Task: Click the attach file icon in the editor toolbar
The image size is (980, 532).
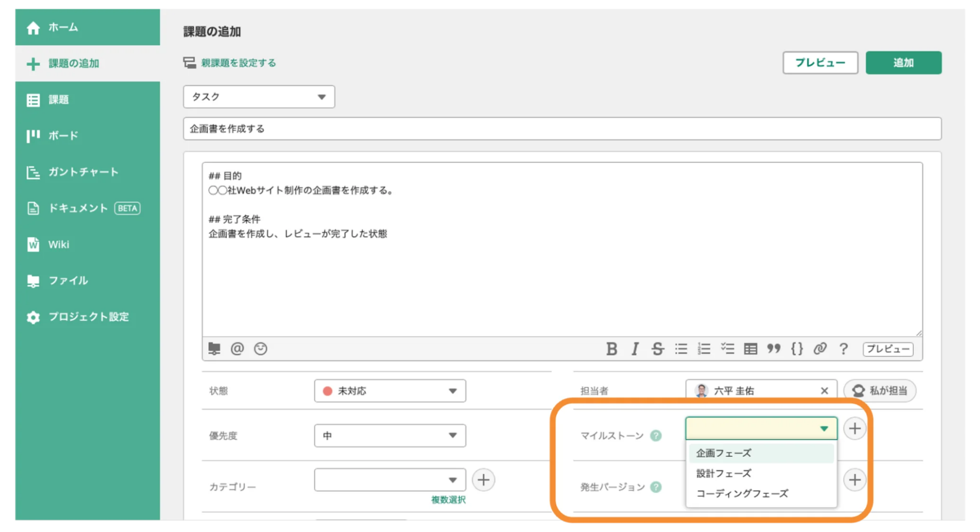Action: pyautogui.click(x=214, y=349)
